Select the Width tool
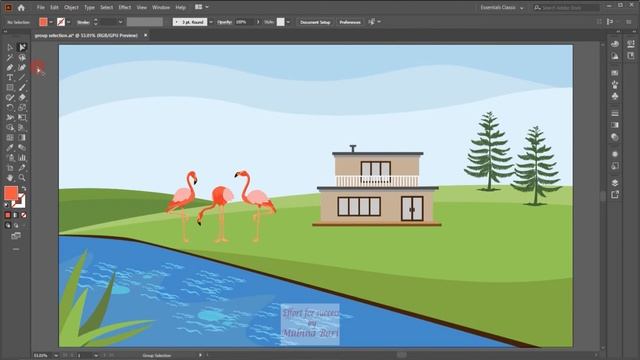The height and width of the screenshot is (360, 640). tap(10, 118)
